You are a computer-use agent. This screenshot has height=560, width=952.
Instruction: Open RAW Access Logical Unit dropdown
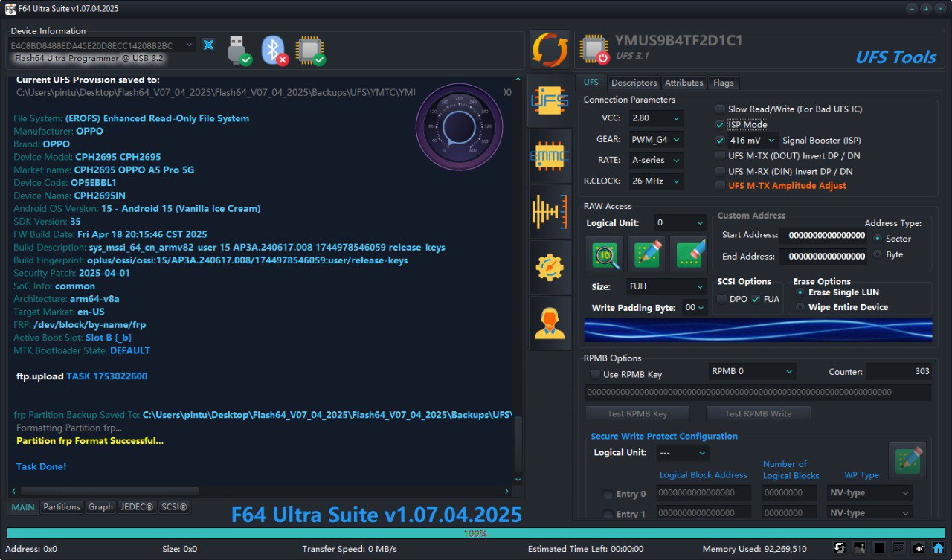(x=680, y=222)
